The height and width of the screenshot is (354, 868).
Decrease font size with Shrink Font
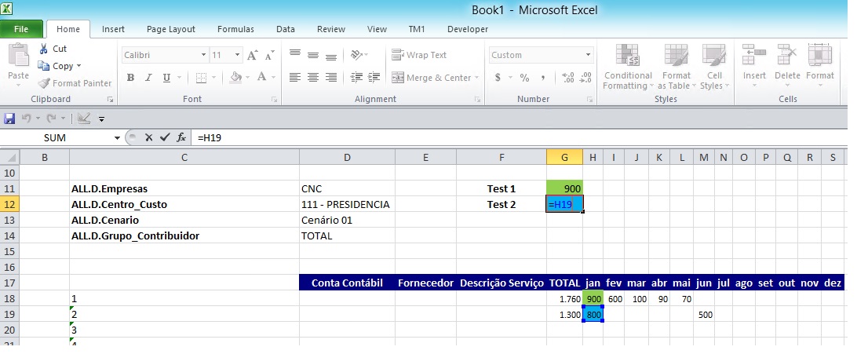(270, 55)
